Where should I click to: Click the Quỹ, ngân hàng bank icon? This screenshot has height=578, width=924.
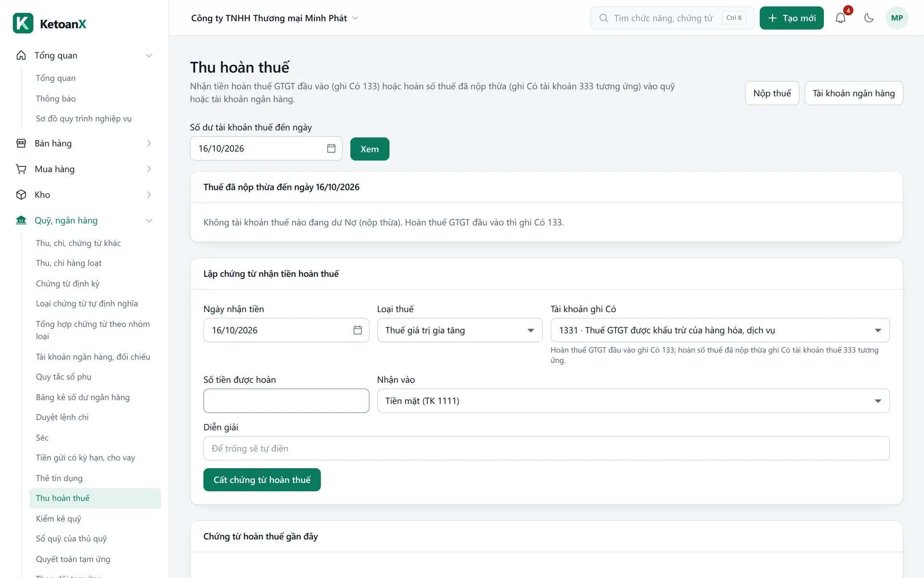pyautogui.click(x=21, y=221)
